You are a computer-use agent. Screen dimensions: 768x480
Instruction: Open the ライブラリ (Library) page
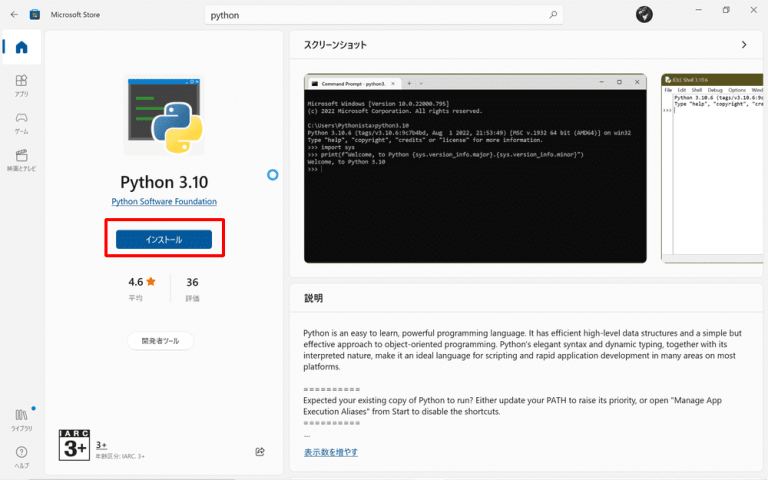click(x=21, y=418)
